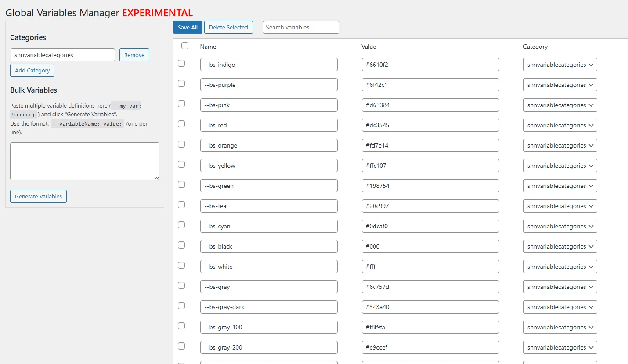The image size is (628, 364).
Task: Click the #fd7e14 value field
Action: (x=430, y=145)
